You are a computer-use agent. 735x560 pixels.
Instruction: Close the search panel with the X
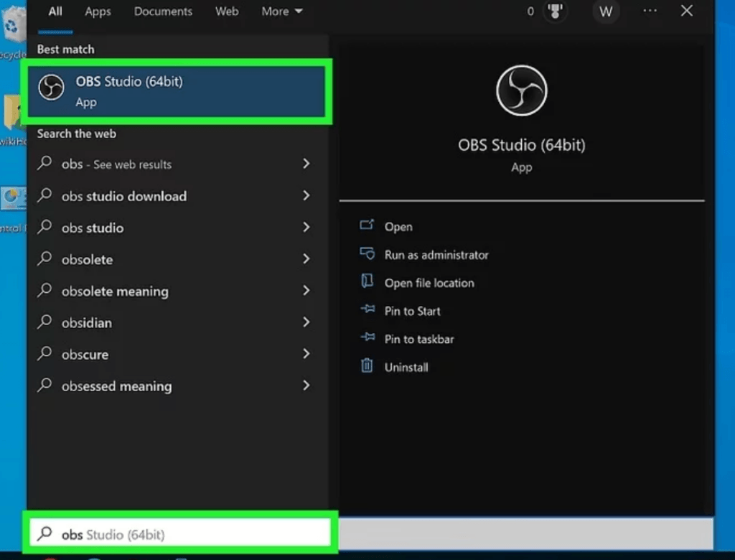click(x=686, y=11)
